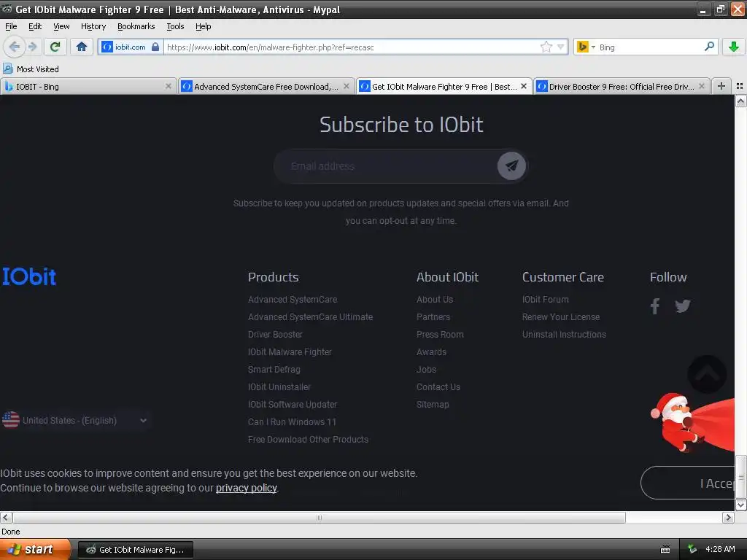Screen dimensions: 747x560
Task: Open the privacy policy link
Action: coord(247,488)
